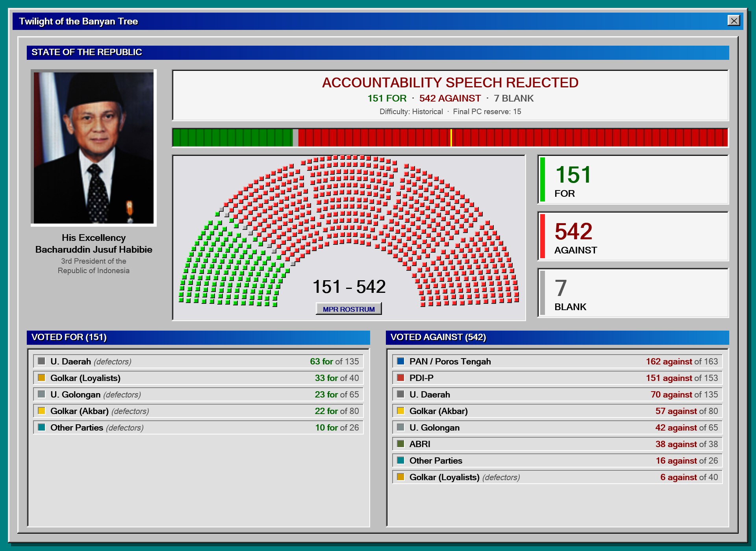Click orange swatch for Golkar (Loyalists) defectors against
Viewport: 756px width, 551px height.
coord(400,477)
